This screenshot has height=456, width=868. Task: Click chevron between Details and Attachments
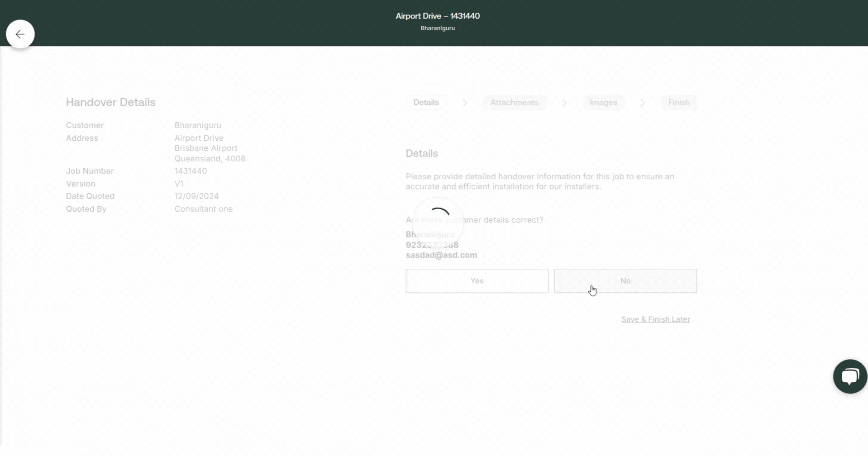(x=464, y=103)
